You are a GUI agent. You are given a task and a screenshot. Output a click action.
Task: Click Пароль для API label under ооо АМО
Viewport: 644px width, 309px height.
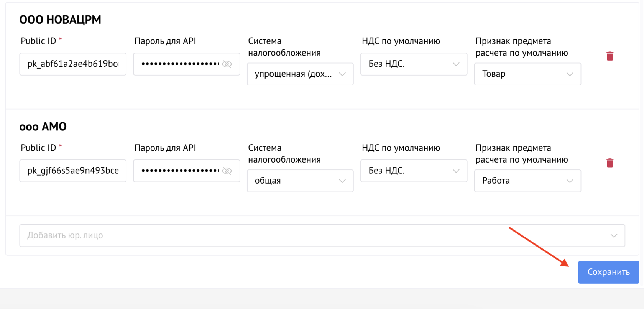165,148
